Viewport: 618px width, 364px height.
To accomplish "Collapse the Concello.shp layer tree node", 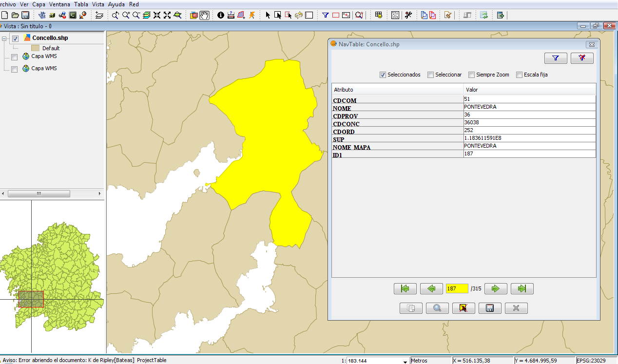I will coord(4,38).
